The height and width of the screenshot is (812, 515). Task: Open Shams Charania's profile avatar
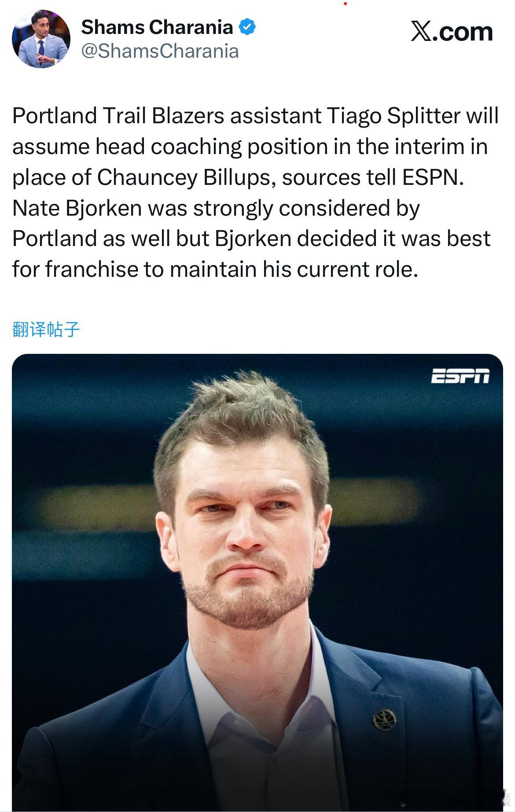tap(40, 39)
